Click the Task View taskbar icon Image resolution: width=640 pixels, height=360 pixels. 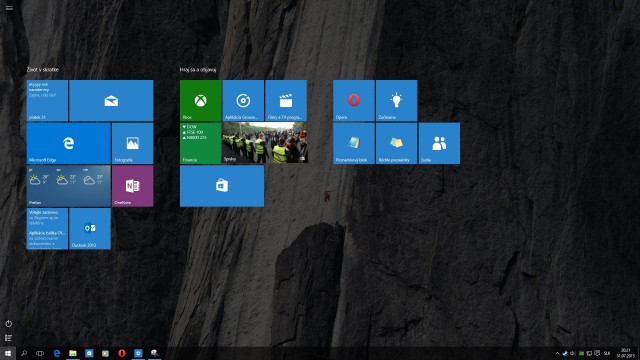(40, 353)
